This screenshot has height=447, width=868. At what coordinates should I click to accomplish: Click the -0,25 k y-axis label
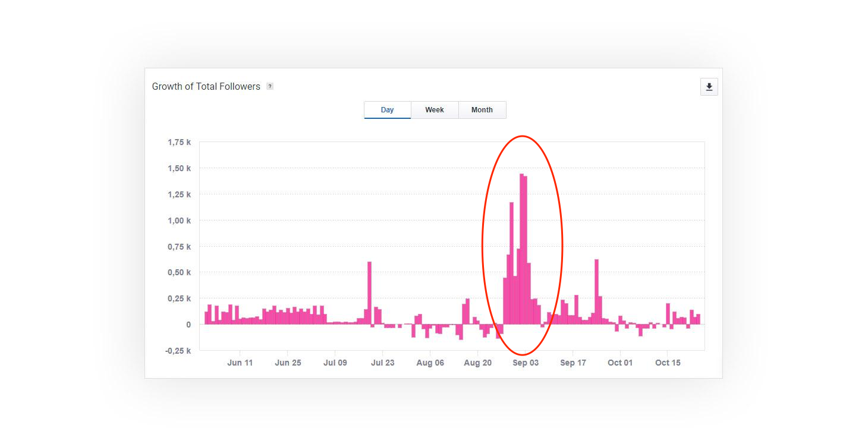[x=178, y=351]
